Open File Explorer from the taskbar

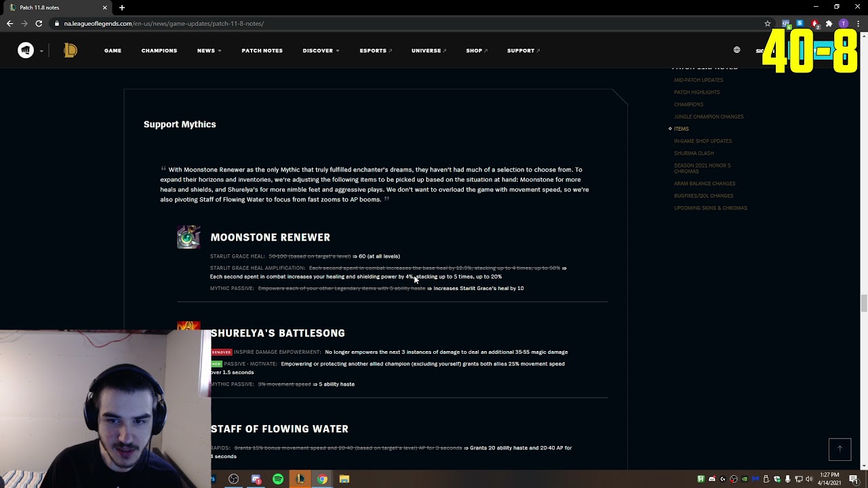[x=344, y=479]
